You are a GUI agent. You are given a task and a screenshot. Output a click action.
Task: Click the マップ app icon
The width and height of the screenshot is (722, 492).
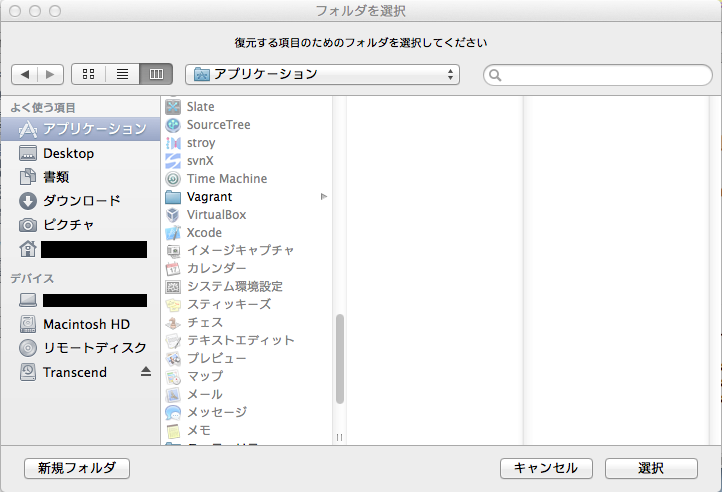pos(173,376)
